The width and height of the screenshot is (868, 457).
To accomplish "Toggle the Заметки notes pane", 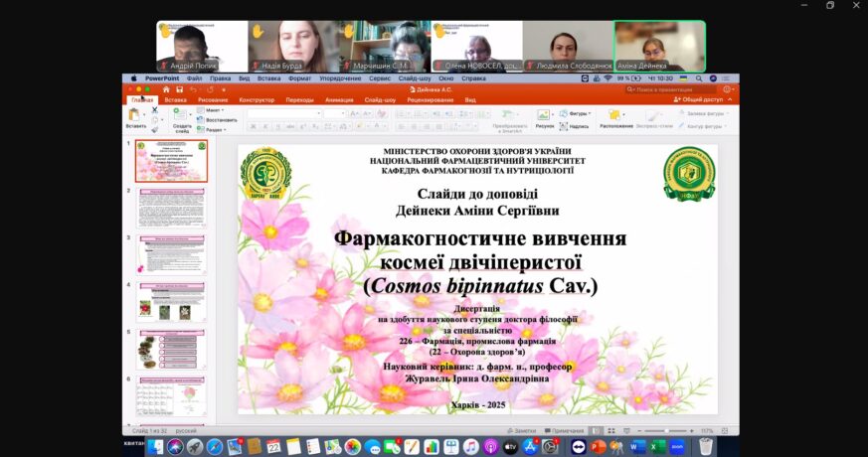I will pyautogui.click(x=522, y=430).
